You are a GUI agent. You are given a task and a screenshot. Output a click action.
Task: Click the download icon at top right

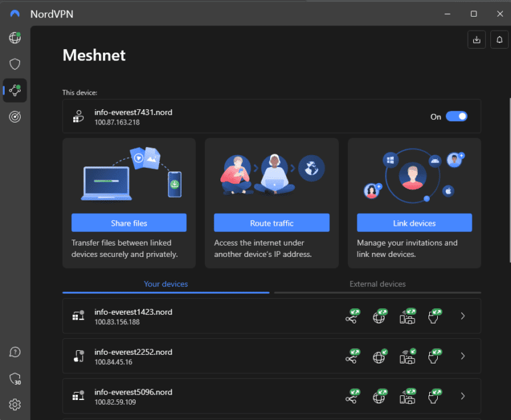476,40
